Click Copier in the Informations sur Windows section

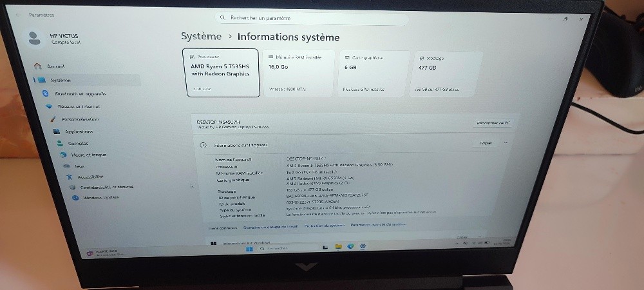tap(462, 237)
